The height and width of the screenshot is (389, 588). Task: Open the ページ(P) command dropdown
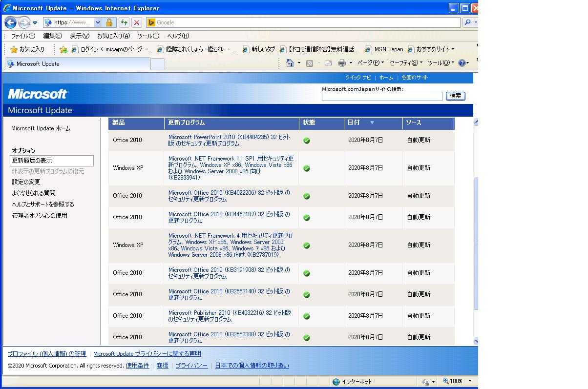pos(371,63)
